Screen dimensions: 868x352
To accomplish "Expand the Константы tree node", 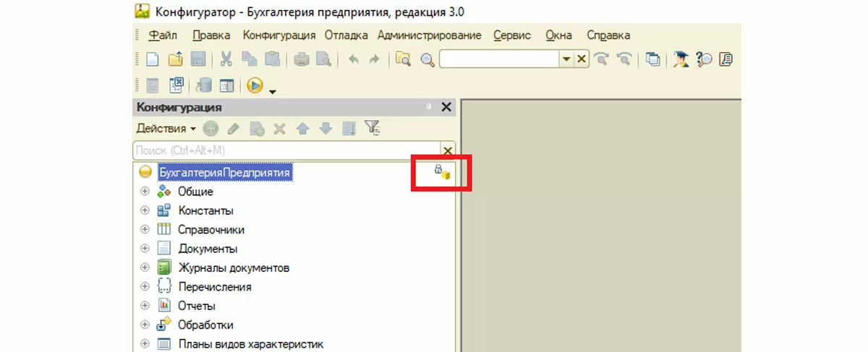I will coord(145,210).
